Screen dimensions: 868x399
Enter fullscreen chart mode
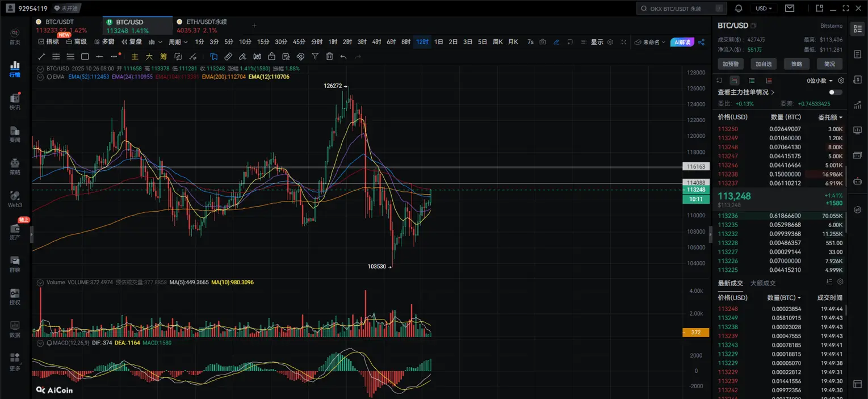point(624,42)
